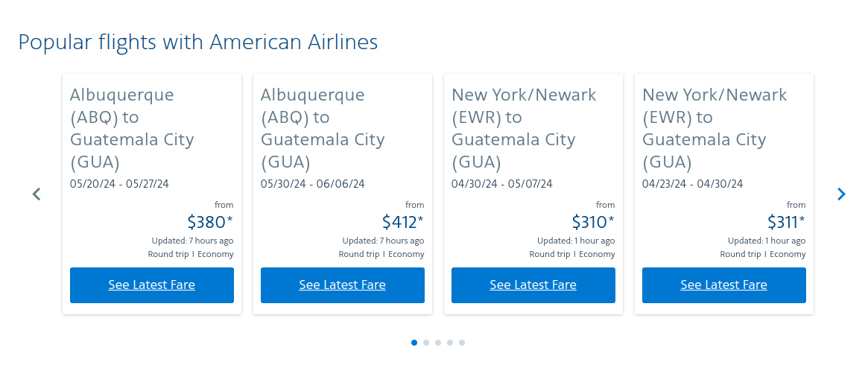See latest fare for $412 Albuquerque flight
This screenshot has width=868, height=365.
point(343,285)
